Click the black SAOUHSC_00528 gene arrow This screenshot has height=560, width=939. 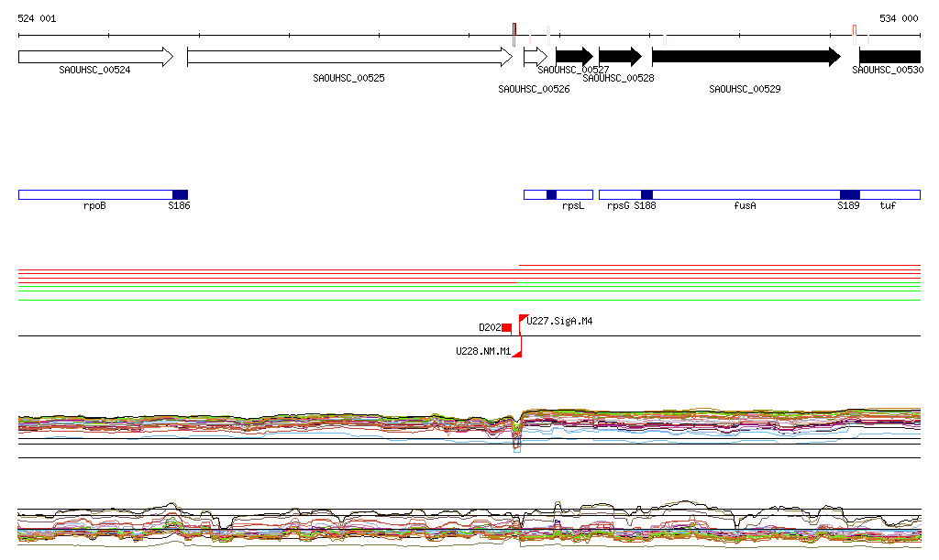[619, 57]
